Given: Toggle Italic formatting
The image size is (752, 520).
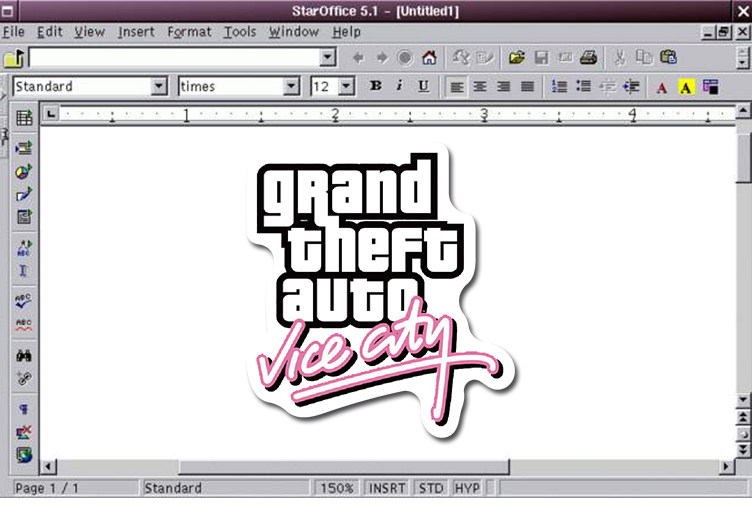Looking at the screenshot, I should pyautogui.click(x=399, y=86).
